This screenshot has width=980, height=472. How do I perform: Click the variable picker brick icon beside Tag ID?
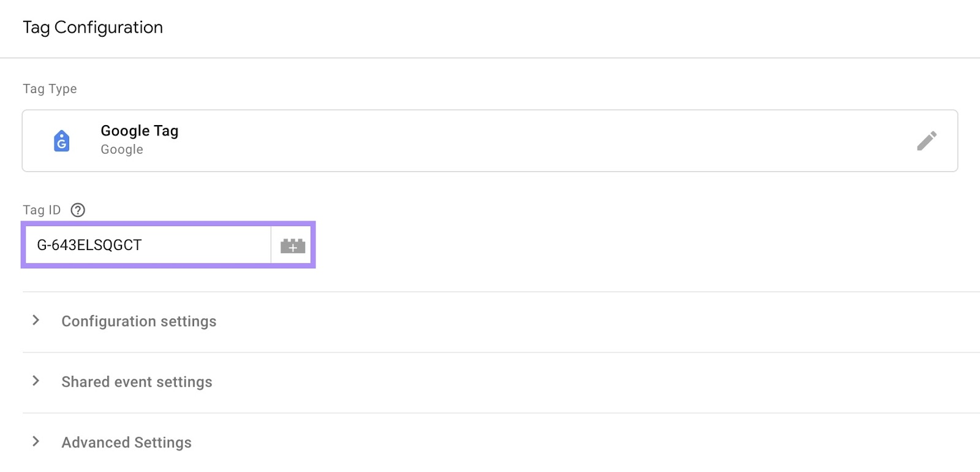[x=292, y=245]
